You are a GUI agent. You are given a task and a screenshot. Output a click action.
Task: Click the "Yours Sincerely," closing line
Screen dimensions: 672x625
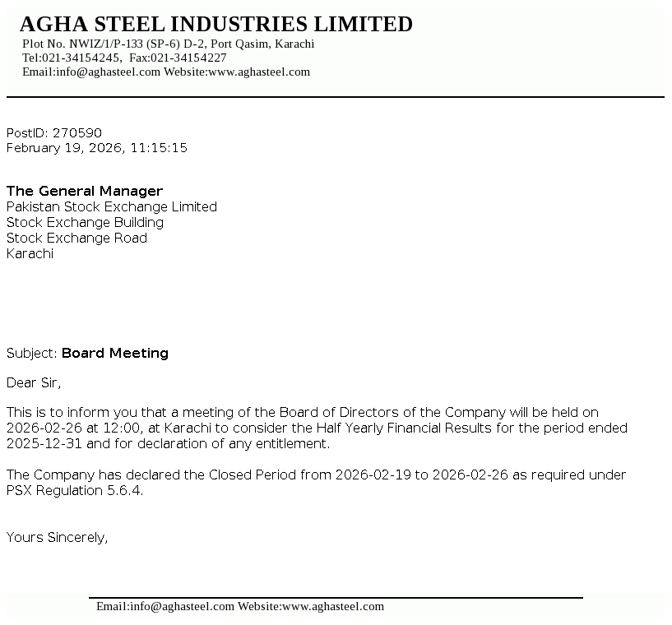click(57, 537)
